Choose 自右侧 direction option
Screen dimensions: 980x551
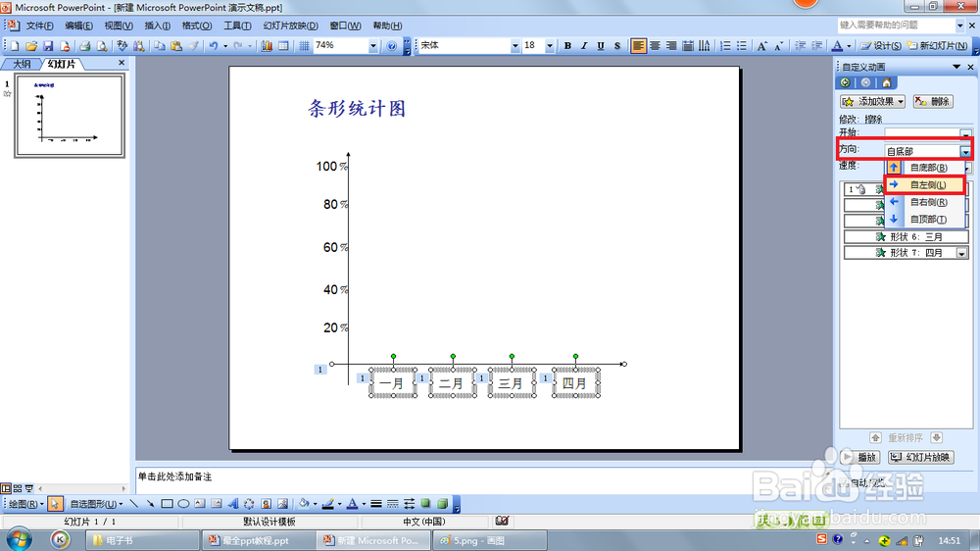tap(925, 202)
